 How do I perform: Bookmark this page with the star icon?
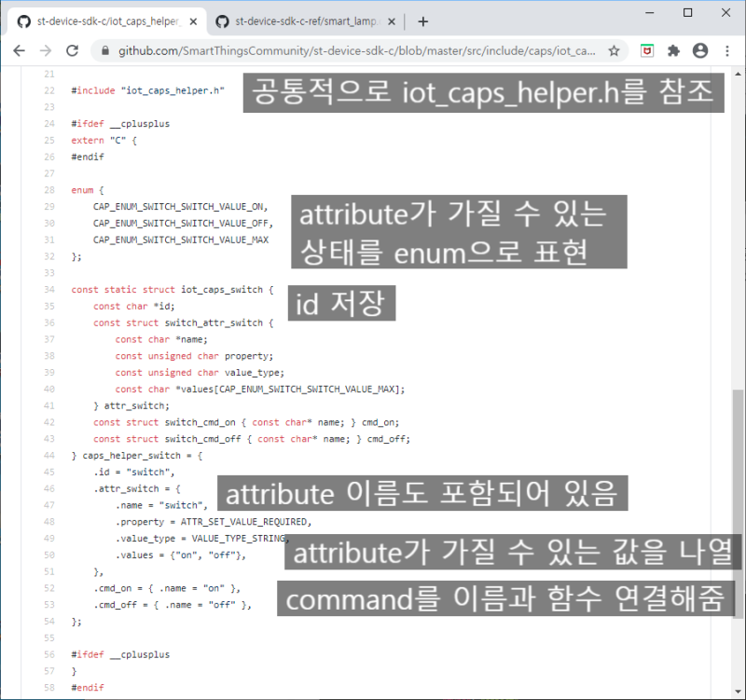tap(615, 50)
